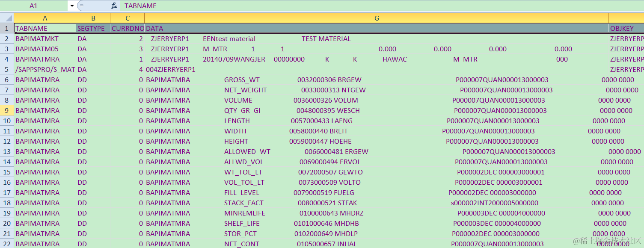Select column header C
Viewport: 644px width, 248px height.
[x=128, y=18]
